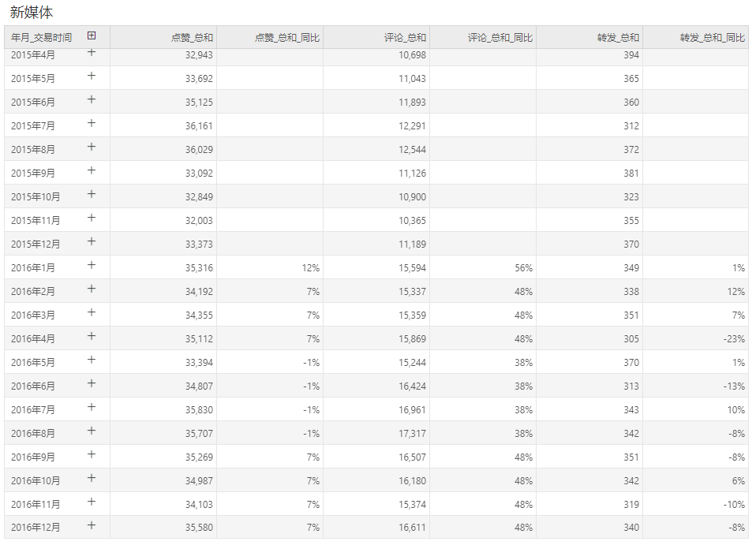
Task: Click the 17,317 评论 value for 2016年8月
Action: point(376,433)
